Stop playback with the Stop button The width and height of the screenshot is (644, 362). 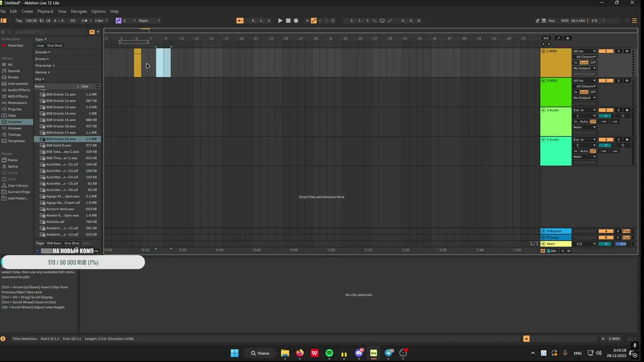coord(288,21)
